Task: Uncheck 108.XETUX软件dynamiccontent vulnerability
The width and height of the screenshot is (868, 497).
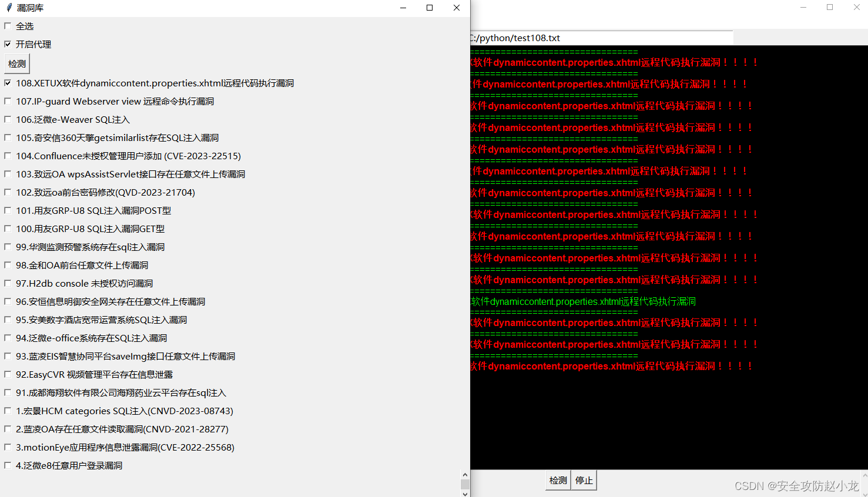Action: tap(8, 83)
